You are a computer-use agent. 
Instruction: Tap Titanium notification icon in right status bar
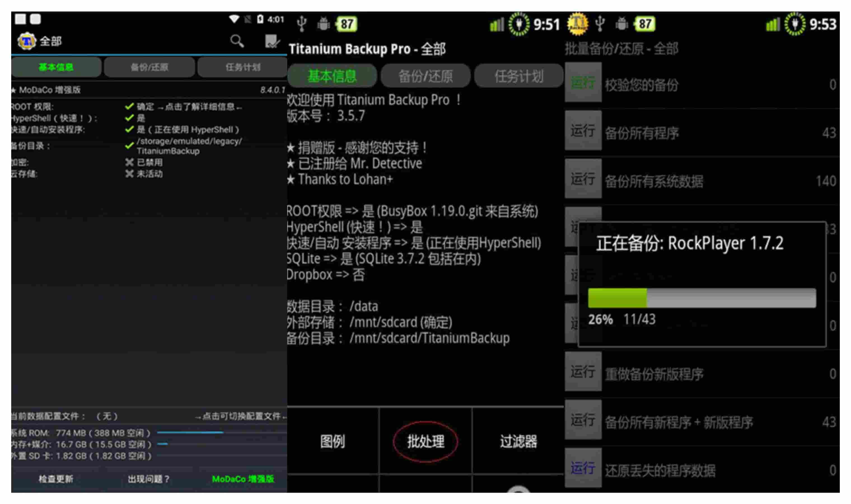[x=578, y=24]
